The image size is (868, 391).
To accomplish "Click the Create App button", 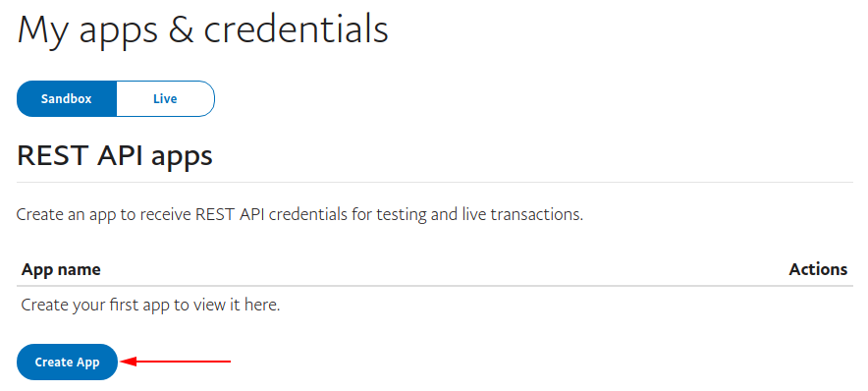I will coord(67,363).
